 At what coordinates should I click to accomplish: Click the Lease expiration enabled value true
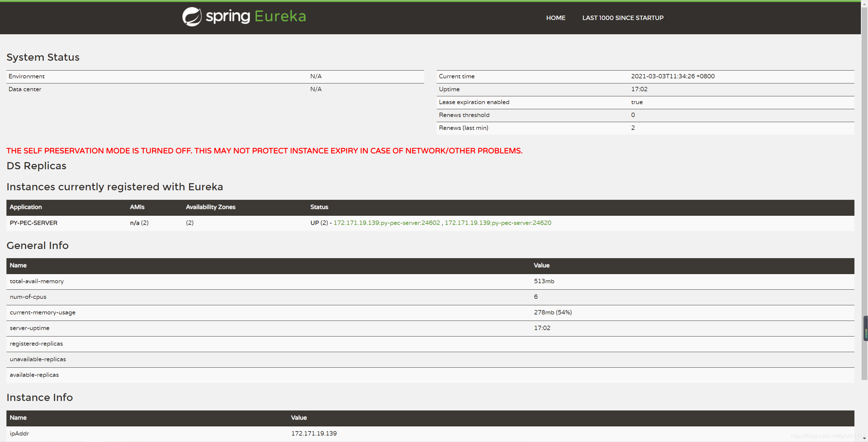(636, 102)
